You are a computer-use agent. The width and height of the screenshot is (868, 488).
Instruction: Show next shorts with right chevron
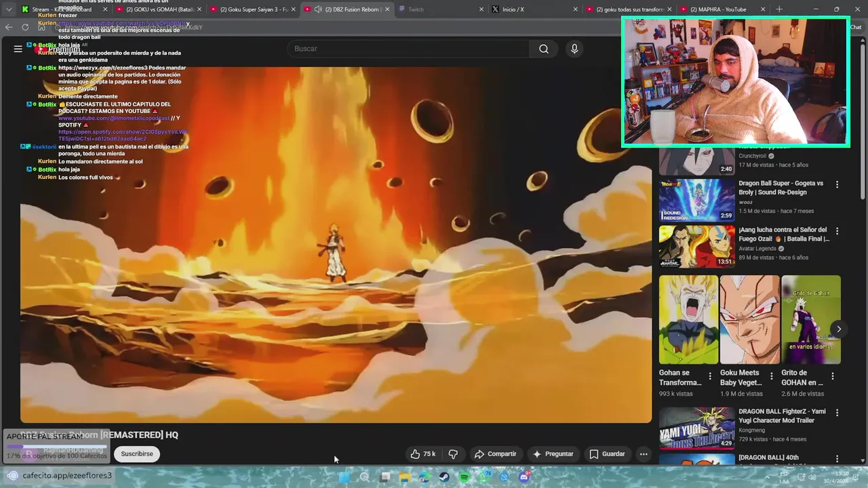[x=839, y=329]
